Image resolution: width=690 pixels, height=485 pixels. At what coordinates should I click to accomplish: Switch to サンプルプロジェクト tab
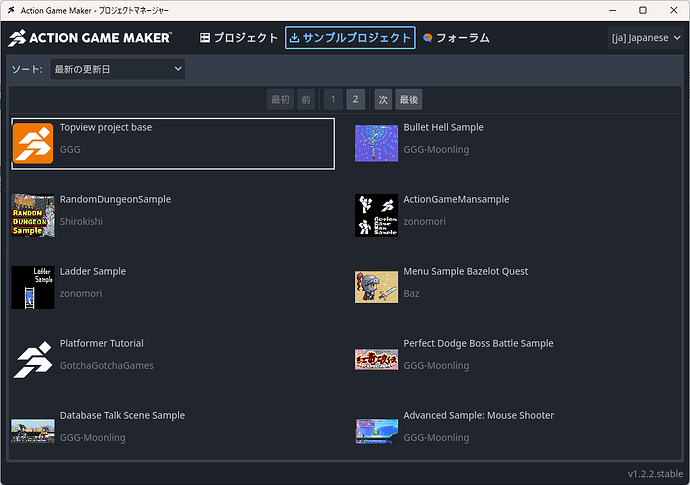(x=350, y=38)
